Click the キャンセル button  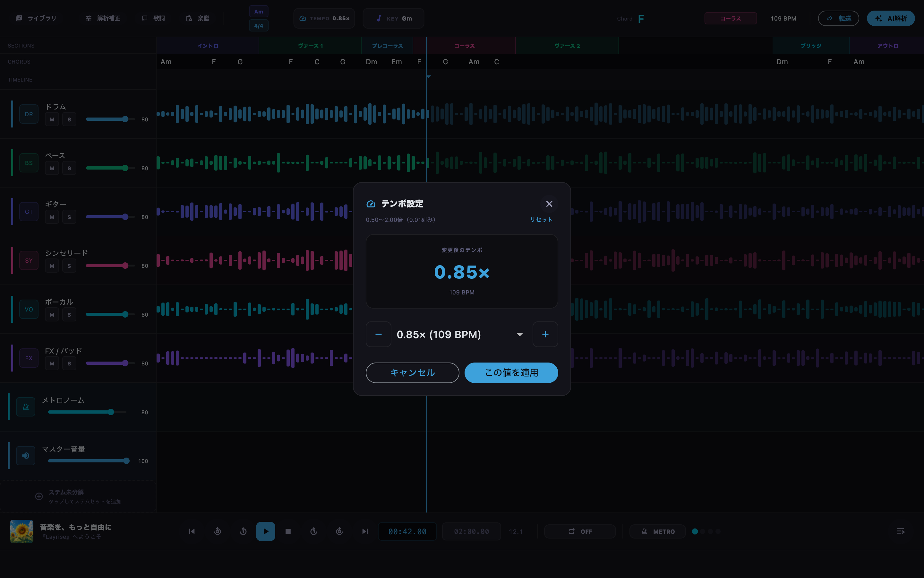tap(412, 372)
